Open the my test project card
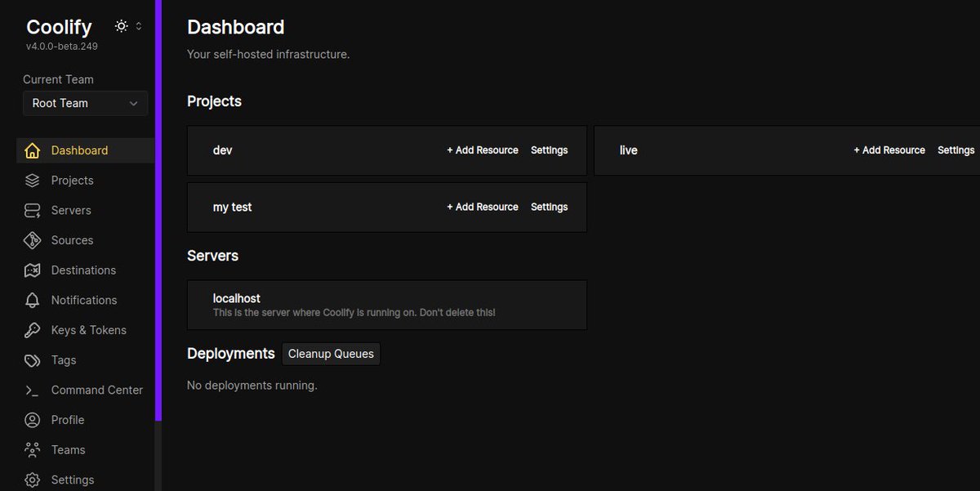The image size is (980, 491). [x=387, y=208]
